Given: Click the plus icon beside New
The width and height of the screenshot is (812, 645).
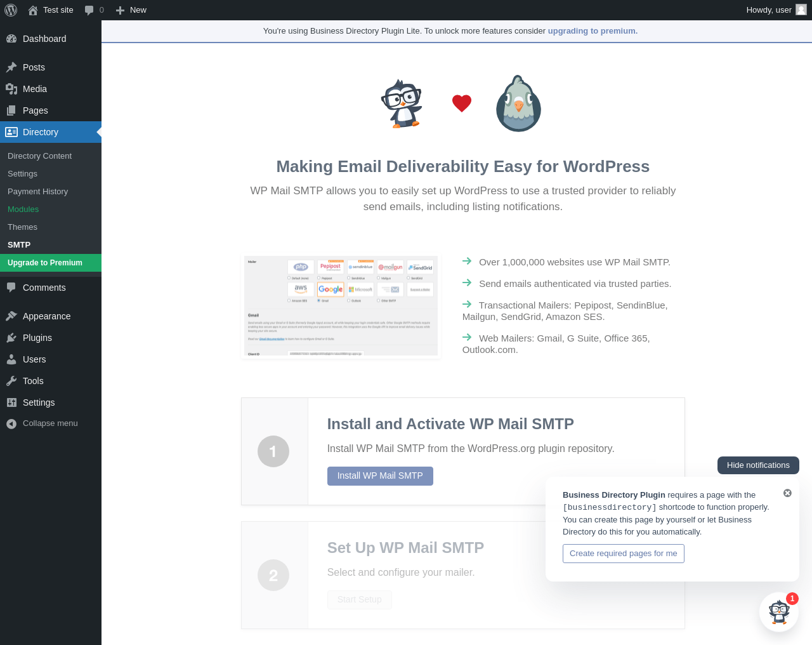Looking at the screenshot, I should click(x=120, y=10).
